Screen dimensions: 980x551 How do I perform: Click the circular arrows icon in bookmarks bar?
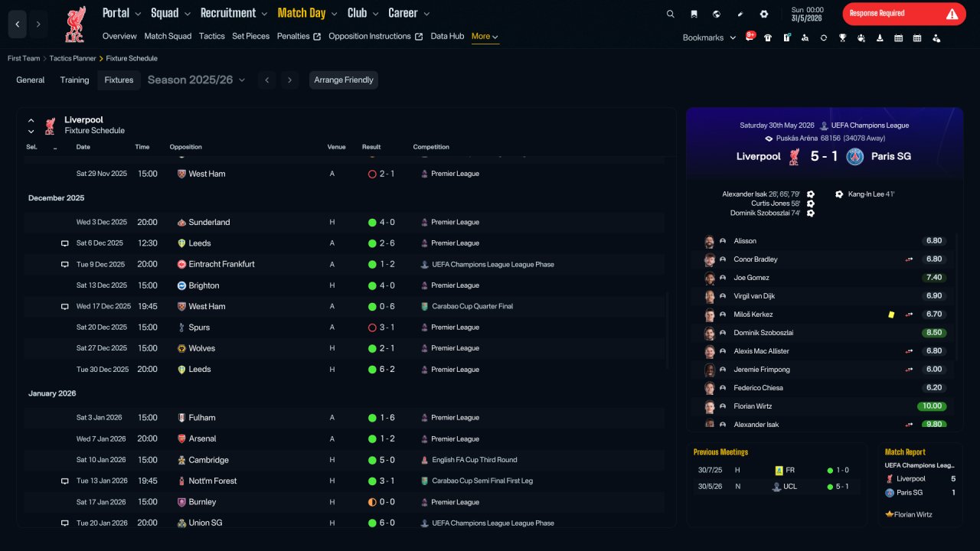[824, 37]
